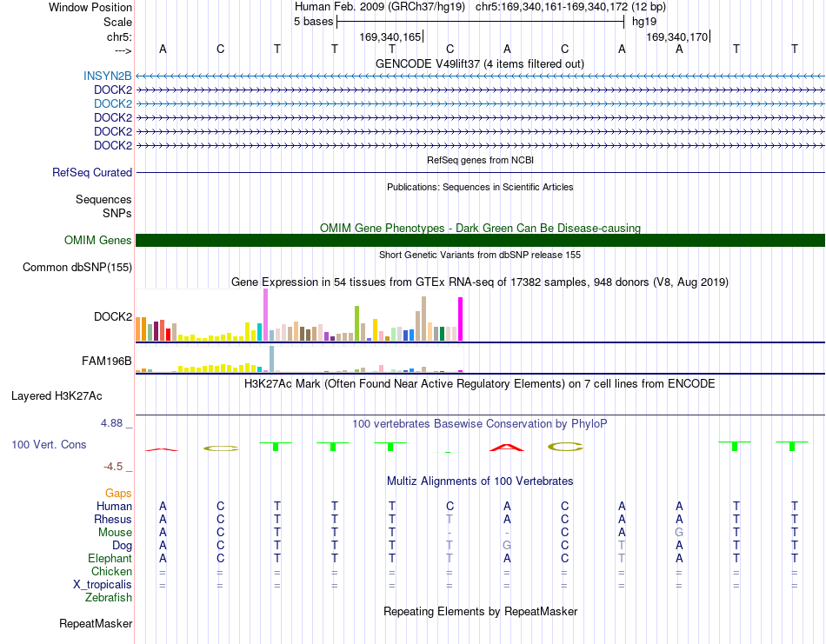This screenshot has width=826, height=644.
Task: Click the Layered H3K27Ac track label
Action: coord(57,396)
